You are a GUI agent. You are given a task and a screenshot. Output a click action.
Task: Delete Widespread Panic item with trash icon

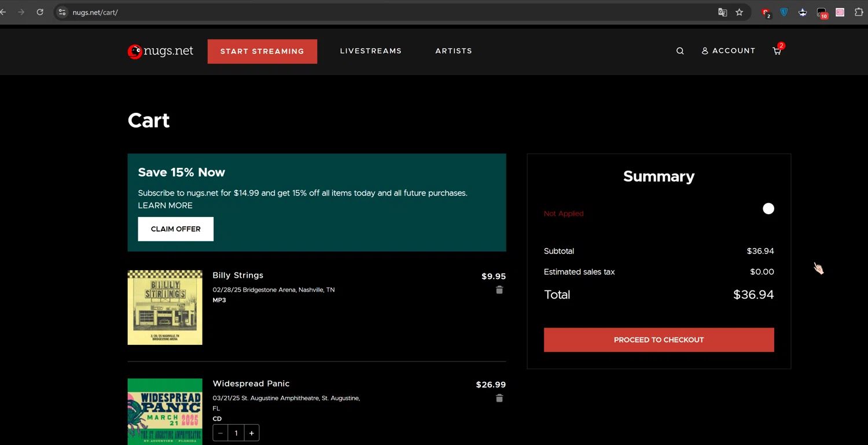[x=499, y=398]
